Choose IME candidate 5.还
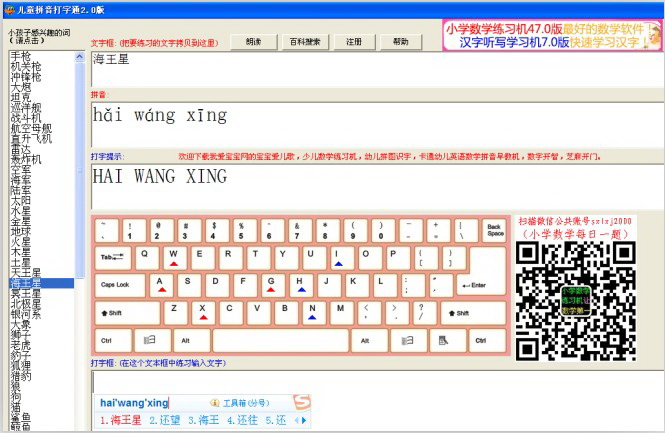This screenshot has height=433, width=665. coord(276,420)
